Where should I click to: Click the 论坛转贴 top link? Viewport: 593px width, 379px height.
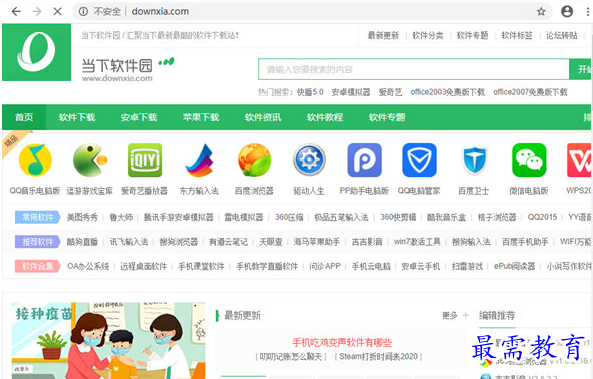(562, 36)
